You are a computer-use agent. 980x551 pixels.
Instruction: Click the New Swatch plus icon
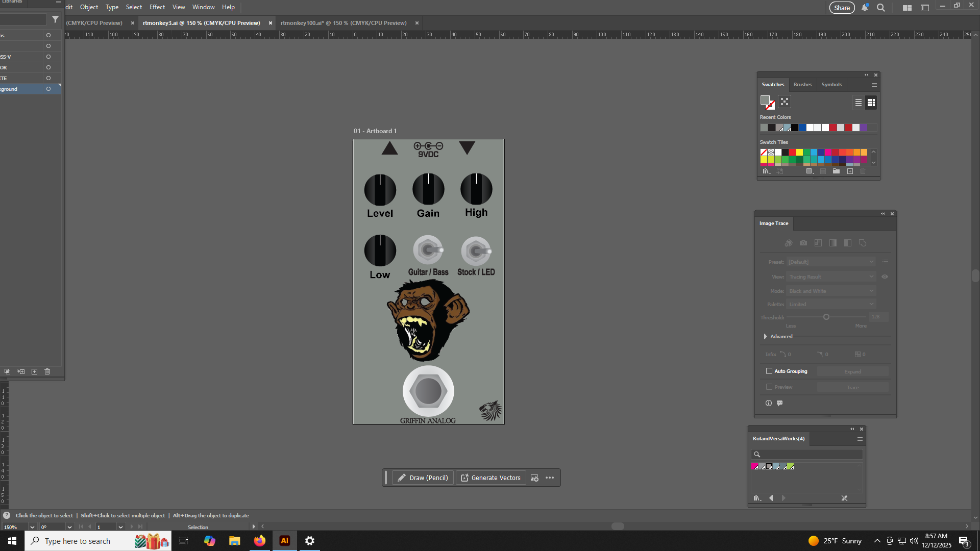850,171
